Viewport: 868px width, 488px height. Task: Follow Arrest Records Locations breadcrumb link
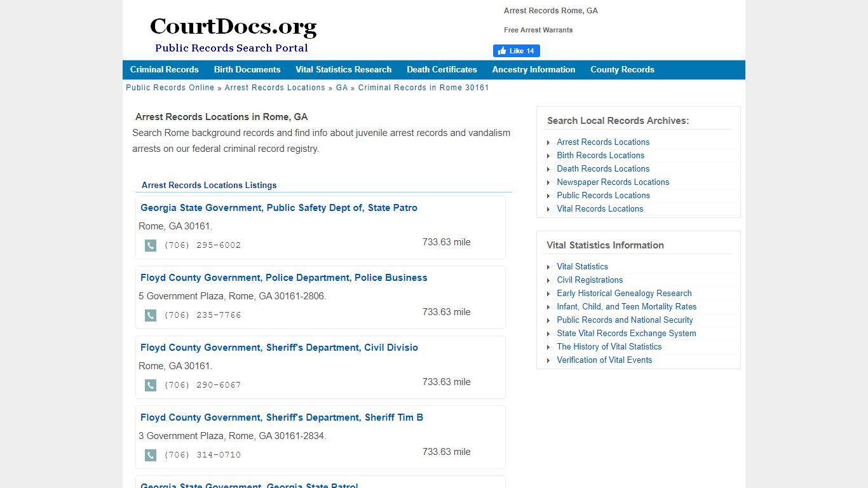tap(275, 88)
